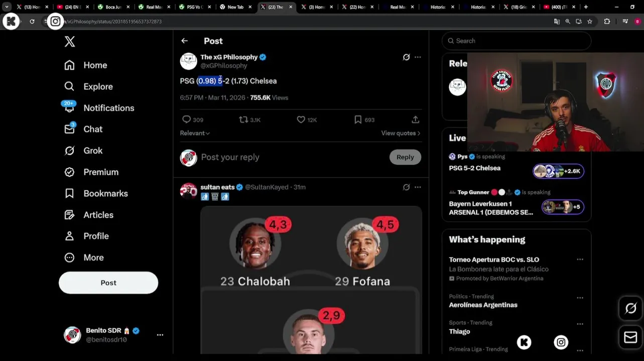Share the post via upload icon
Viewport: 644px width, 361px height.
pyautogui.click(x=415, y=120)
